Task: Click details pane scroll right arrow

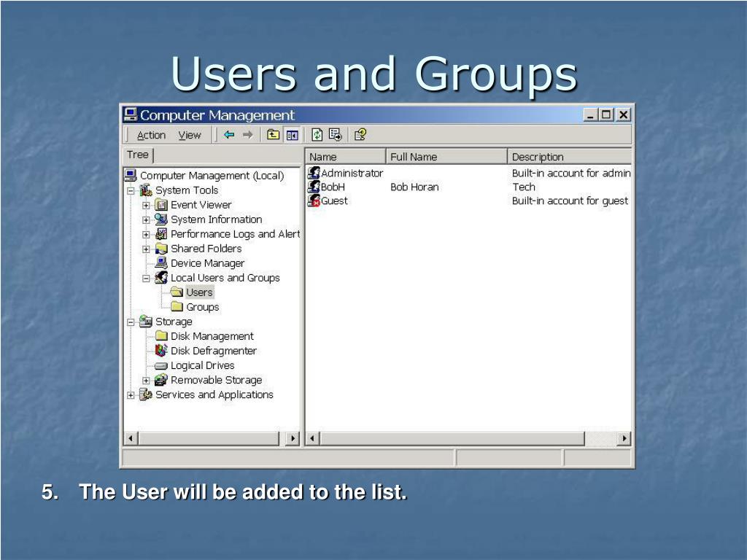Action: click(x=624, y=438)
